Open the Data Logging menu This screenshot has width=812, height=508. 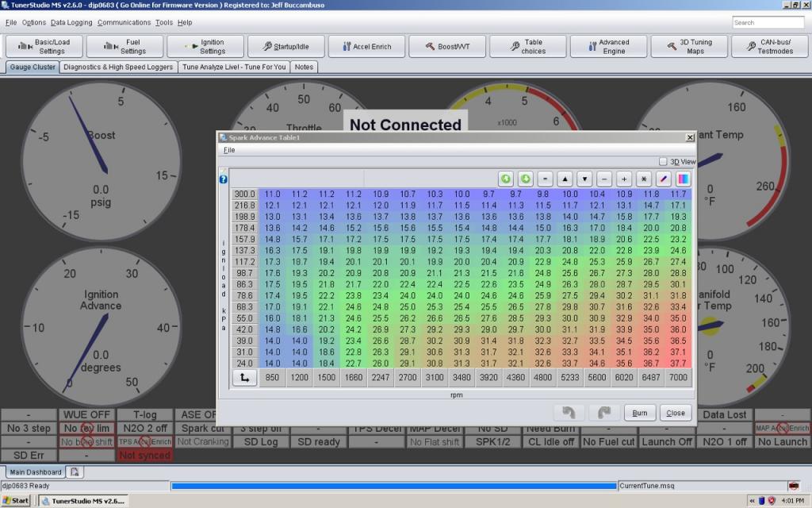[x=71, y=23]
